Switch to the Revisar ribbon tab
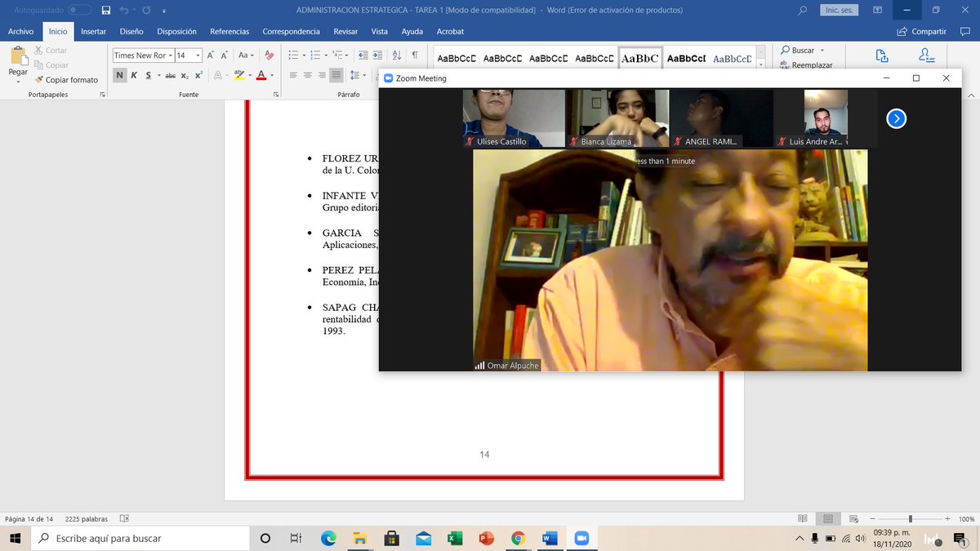The image size is (980, 551). [345, 31]
